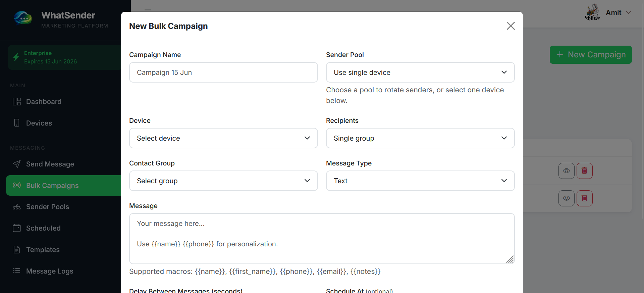Select Bulk Campaigns menu item
The height and width of the screenshot is (293, 644).
pos(63,186)
